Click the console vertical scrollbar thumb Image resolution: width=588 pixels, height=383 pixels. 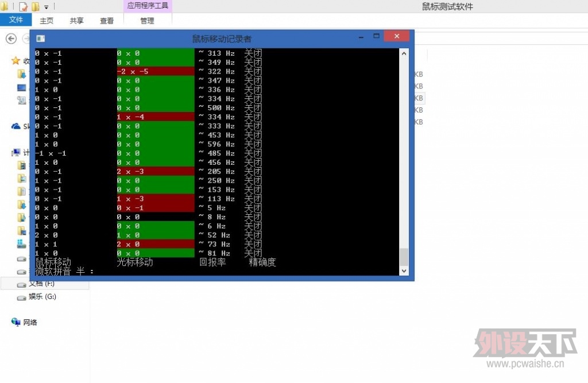click(404, 257)
